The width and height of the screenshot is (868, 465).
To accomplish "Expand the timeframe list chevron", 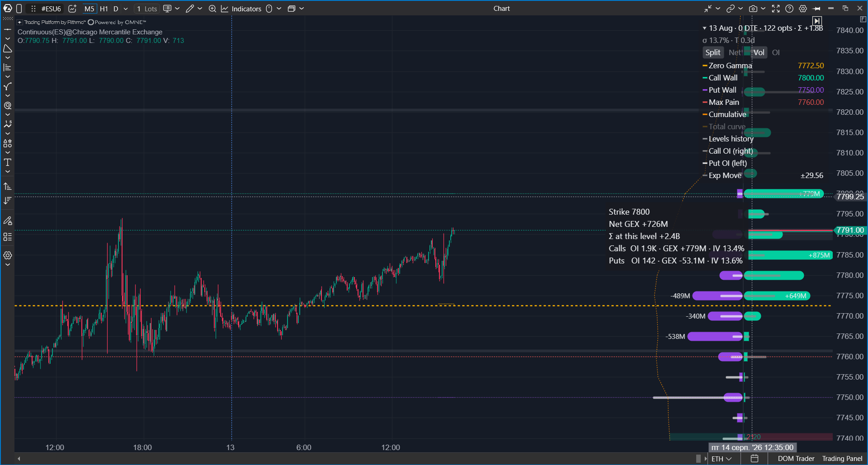I will [x=126, y=9].
